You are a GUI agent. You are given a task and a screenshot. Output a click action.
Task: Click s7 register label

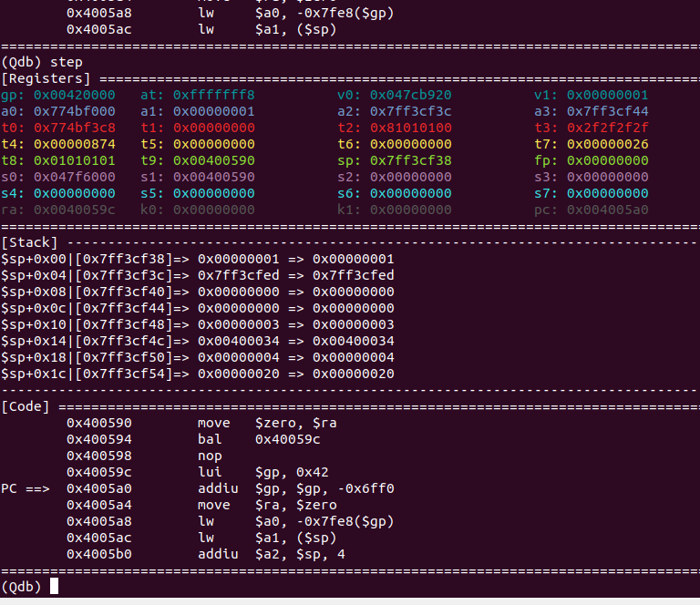pyautogui.click(x=547, y=194)
